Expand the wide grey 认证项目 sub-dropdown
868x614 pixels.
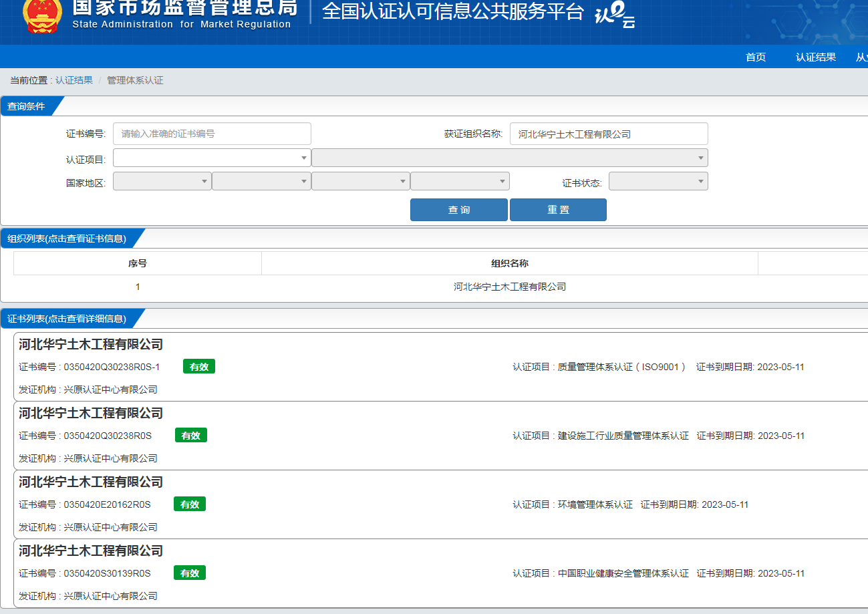tap(510, 158)
